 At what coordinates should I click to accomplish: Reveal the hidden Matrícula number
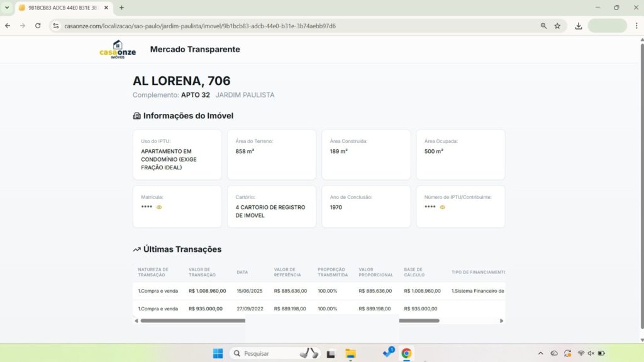159,207
